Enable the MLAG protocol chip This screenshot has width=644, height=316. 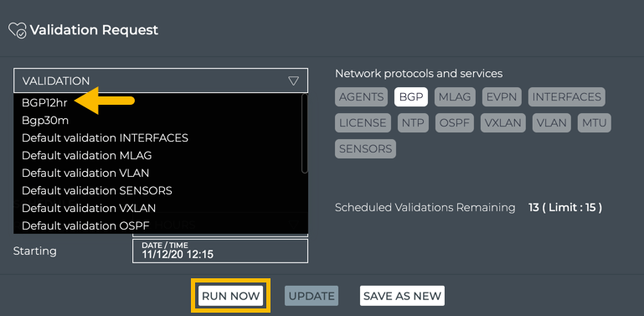pyautogui.click(x=455, y=97)
